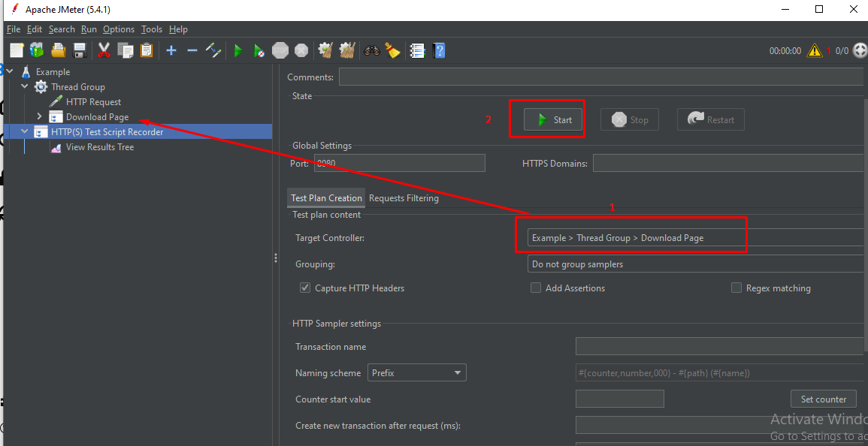Start the test with green arrow toolbar icon

tap(238, 51)
